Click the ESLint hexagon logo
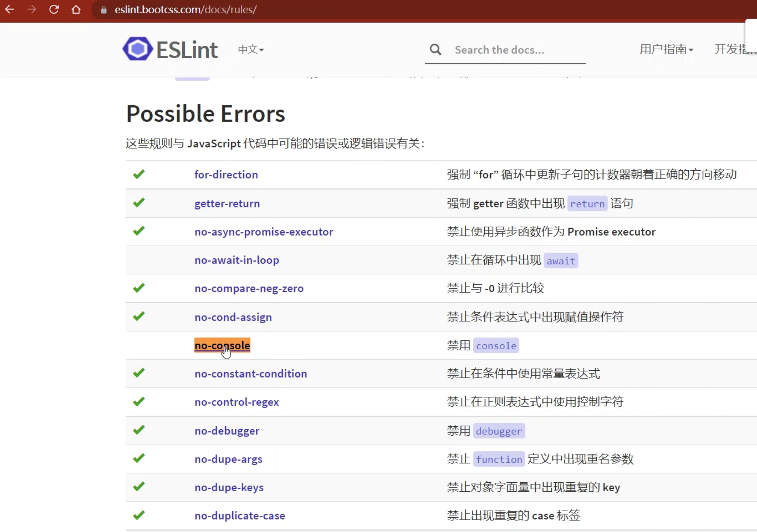 pos(137,49)
